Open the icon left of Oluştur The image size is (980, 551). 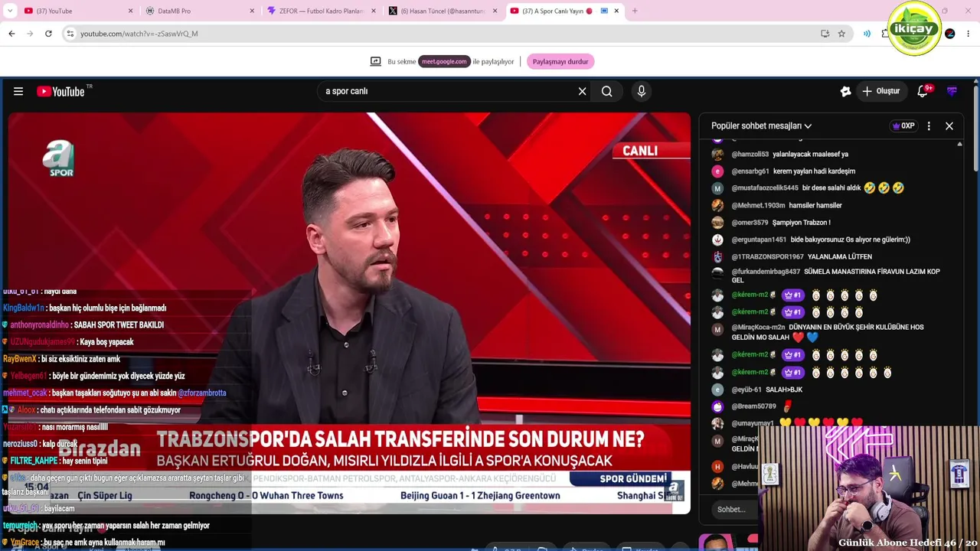point(845,91)
